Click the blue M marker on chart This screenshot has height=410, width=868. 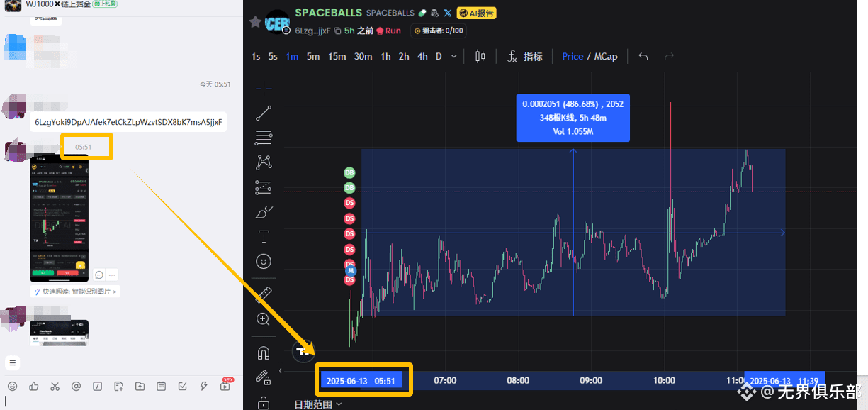pyautogui.click(x=349, y=270)
